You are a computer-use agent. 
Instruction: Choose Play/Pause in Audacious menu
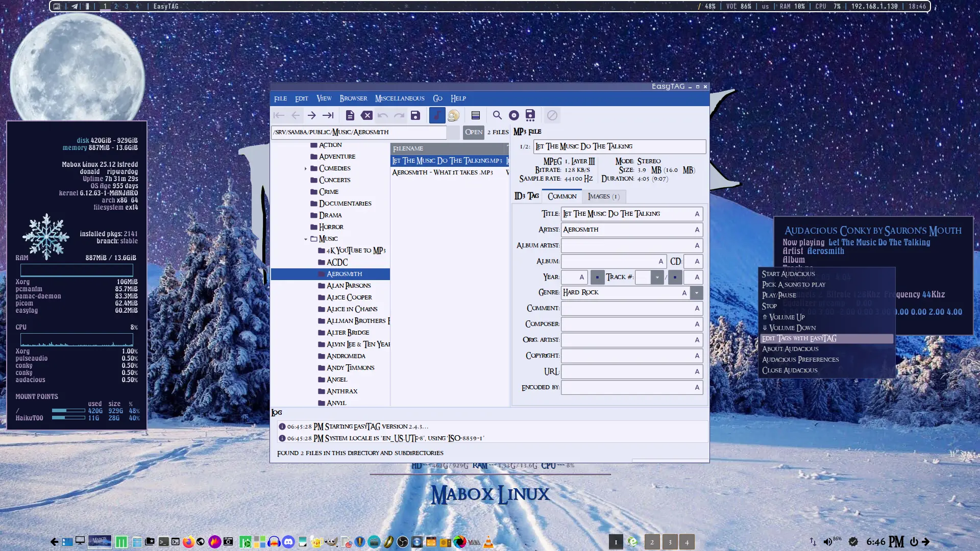779,295
